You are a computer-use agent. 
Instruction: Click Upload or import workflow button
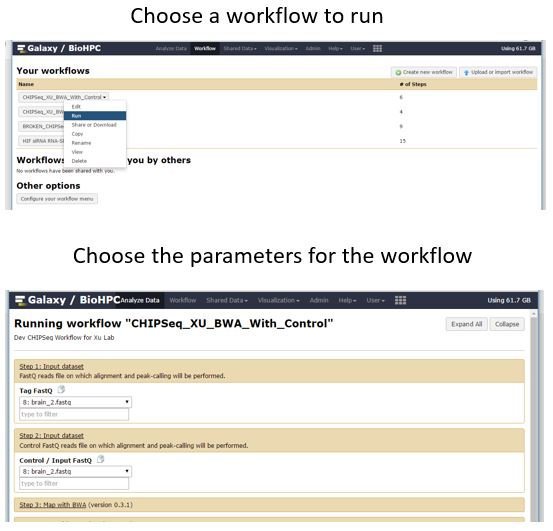click(x=498, y=72)
